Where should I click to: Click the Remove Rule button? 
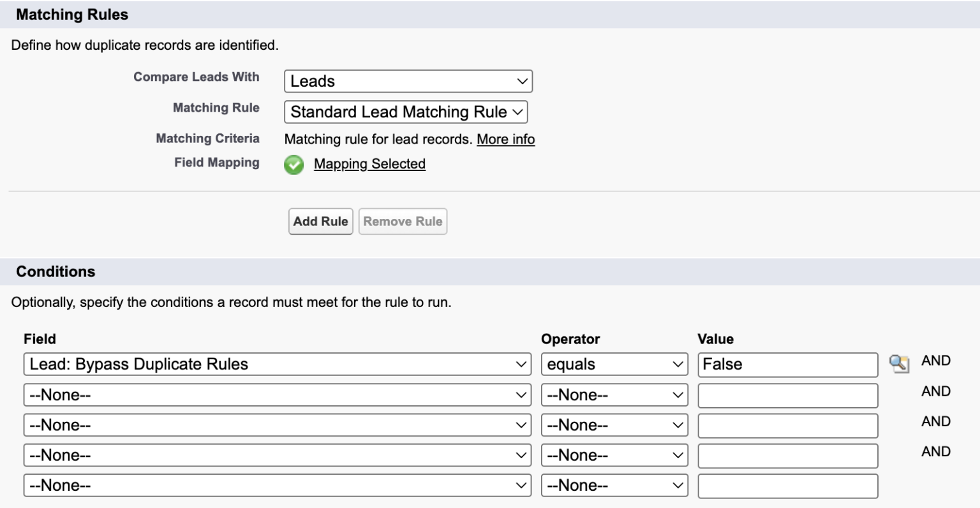(403, 221)
